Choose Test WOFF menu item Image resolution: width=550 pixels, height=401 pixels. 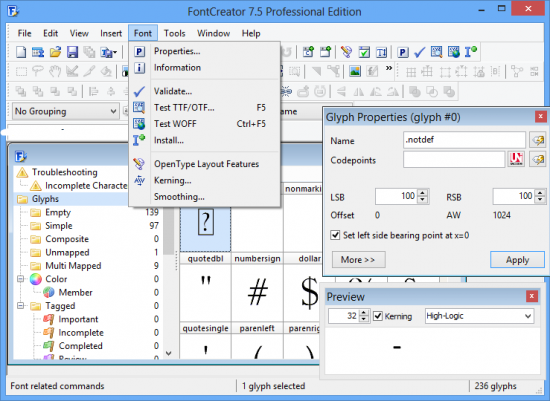204,124
